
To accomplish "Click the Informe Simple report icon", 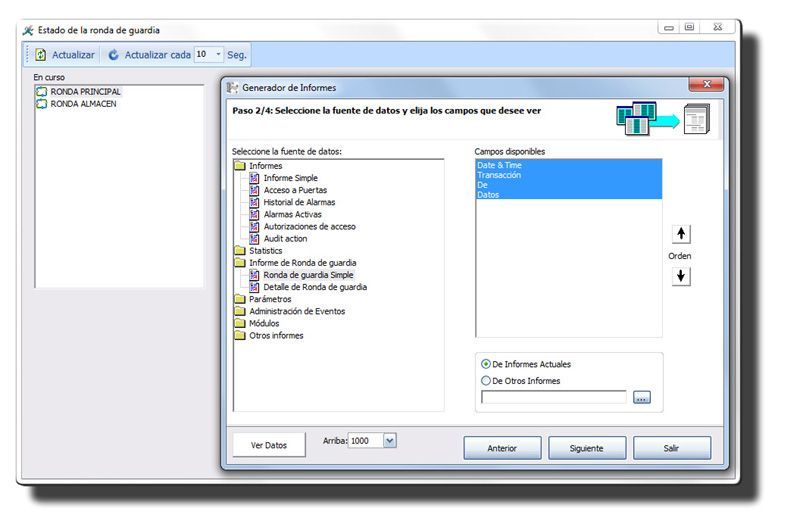I will [x=254, y=178].
